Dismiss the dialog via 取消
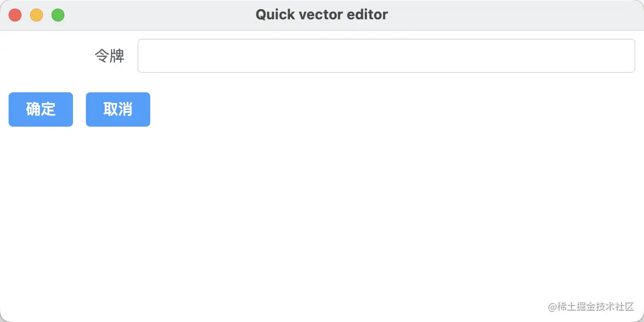The image size is (644, 322). pyautogui.click(x=118, y=109)
